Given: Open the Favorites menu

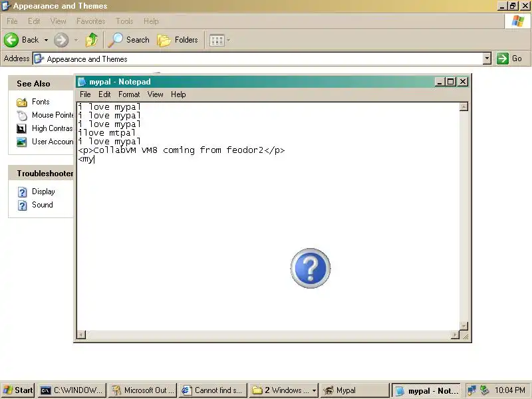Looking at the screenshot, I should tap(90, 21).
